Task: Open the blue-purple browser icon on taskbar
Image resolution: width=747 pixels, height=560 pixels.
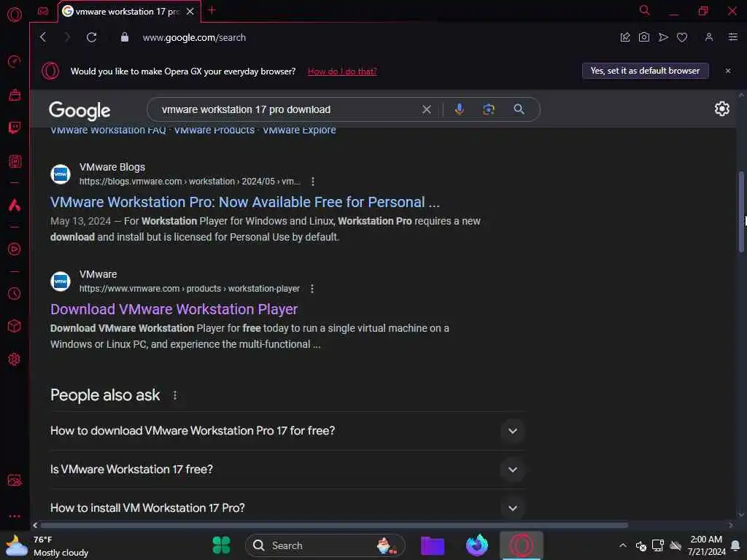Action: [x=477, y=545]
